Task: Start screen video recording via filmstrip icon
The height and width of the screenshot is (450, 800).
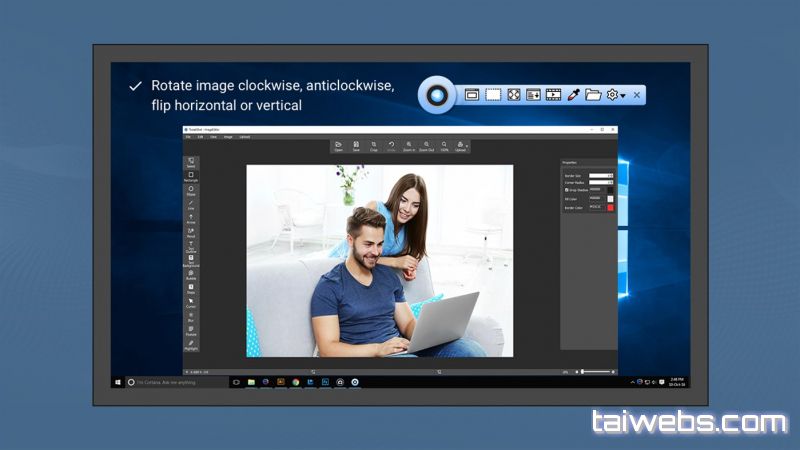Action: tap(553, 95)
